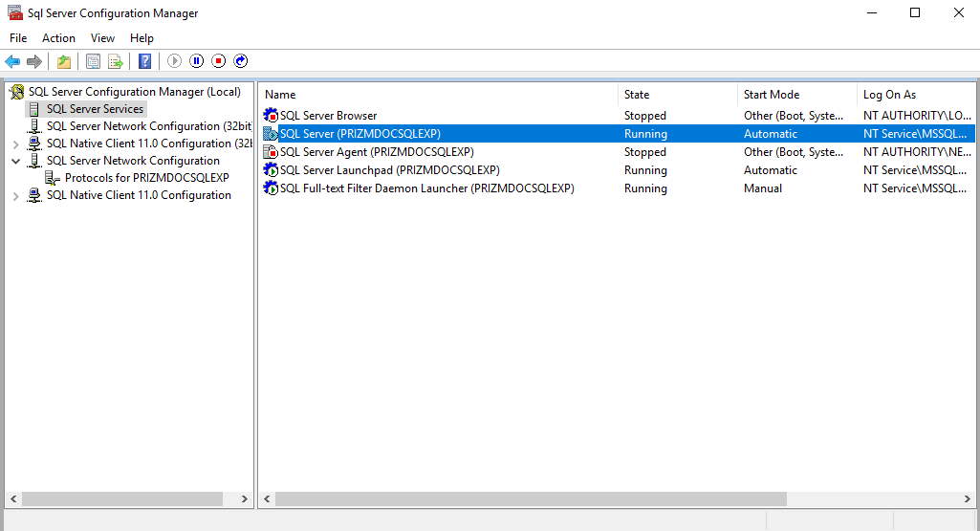Select the SQL Server (PRIZMDOCSQLEXP) row name
This screenshot has height=531, width=980.
(x=360, y=134)
